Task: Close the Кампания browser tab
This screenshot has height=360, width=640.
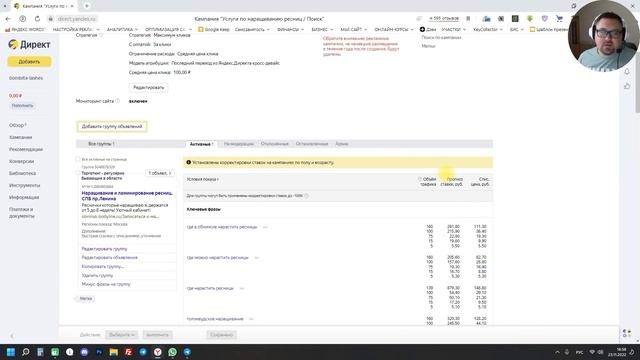Action: click(x=72, y=6)
